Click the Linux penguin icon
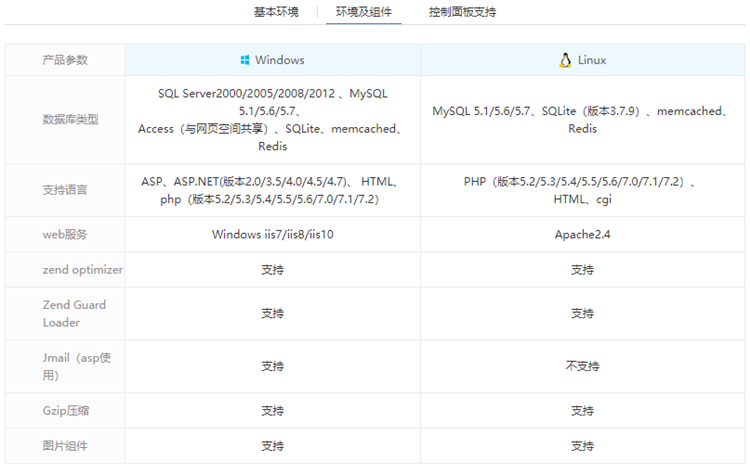 pyautogui.click(x=565, y=60)
